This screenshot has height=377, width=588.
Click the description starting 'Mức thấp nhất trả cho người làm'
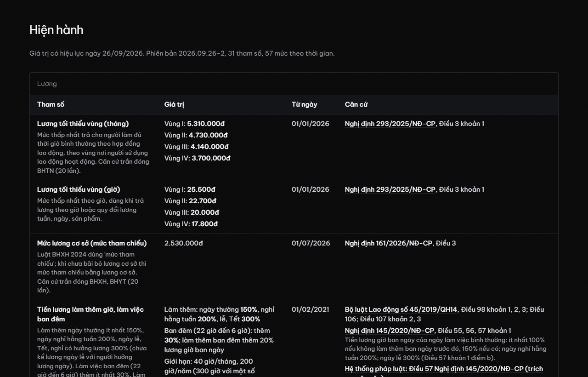pos(93,153)
